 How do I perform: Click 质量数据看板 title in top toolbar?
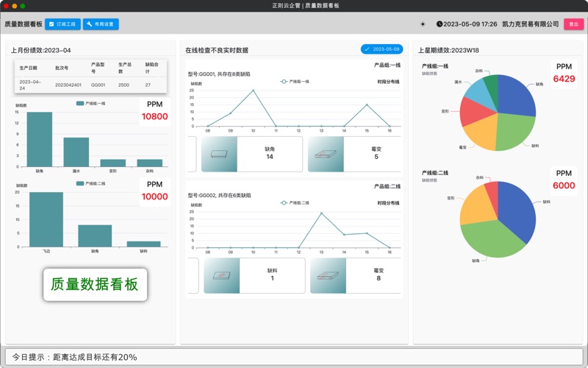[24, 24]
